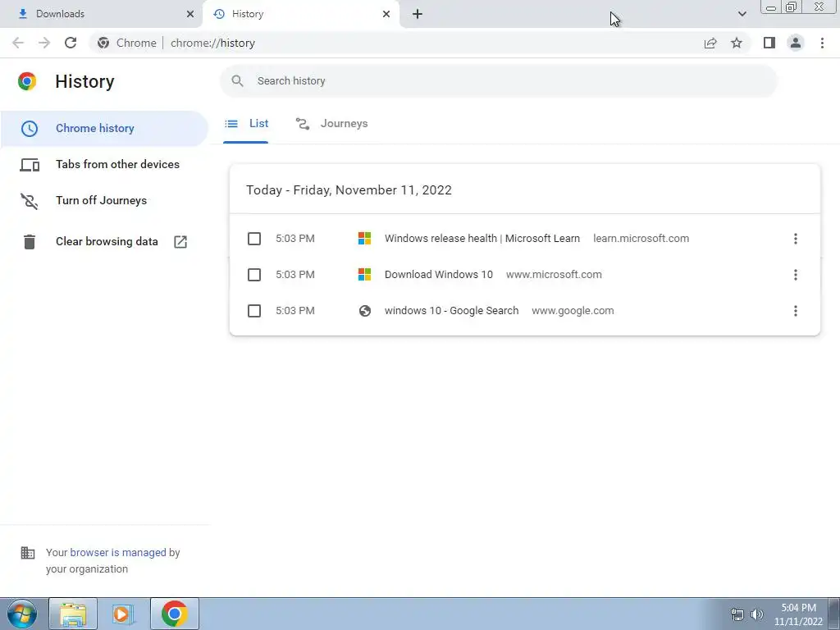The width and height of the screenshot is (840, 630).
Task: Click the Microsoft favicon for Download Windows 10
Action: [x=364, y=274]
